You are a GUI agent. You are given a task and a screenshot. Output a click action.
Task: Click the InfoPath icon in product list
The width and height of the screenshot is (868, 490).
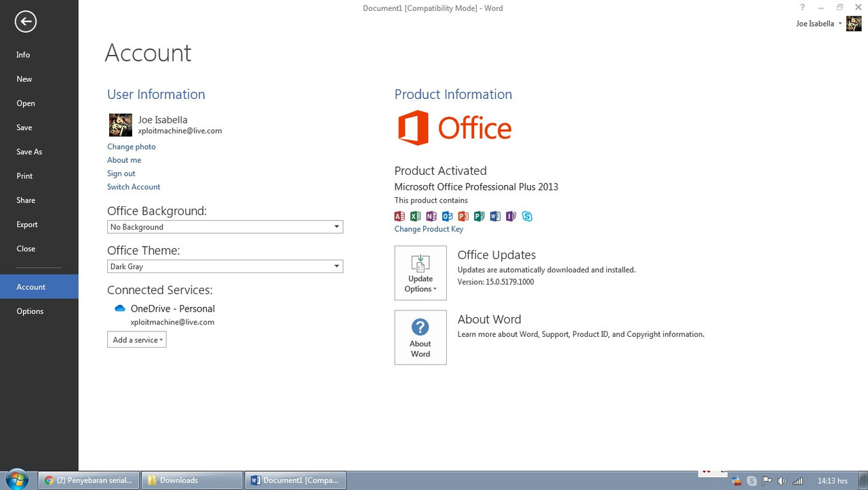[x=511, y=216]
